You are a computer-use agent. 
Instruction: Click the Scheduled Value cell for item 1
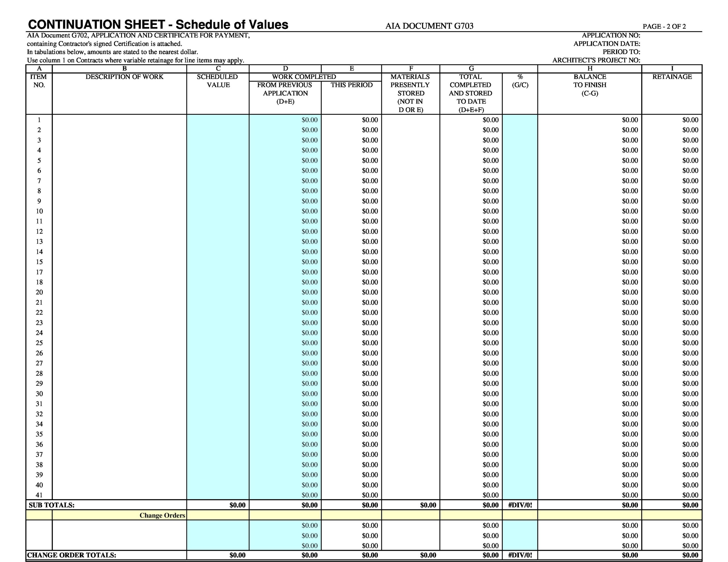click(x=218, y=120)
